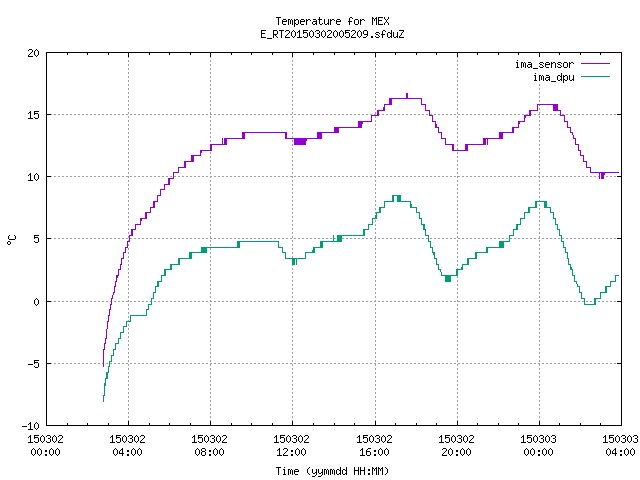Click the ima_dpu legend label
Image resolution: width=640 pixels, height=480 pixels.
tap(553, 77)
